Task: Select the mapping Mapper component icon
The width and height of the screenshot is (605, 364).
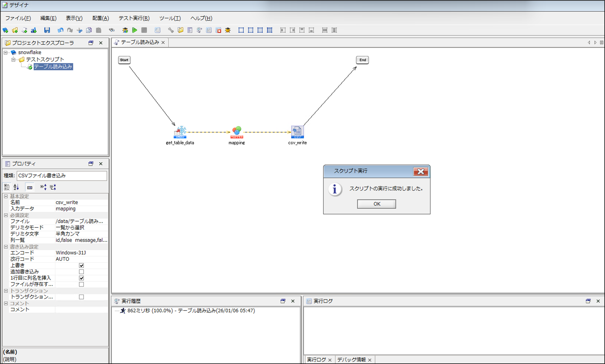Action: point(237,132)
